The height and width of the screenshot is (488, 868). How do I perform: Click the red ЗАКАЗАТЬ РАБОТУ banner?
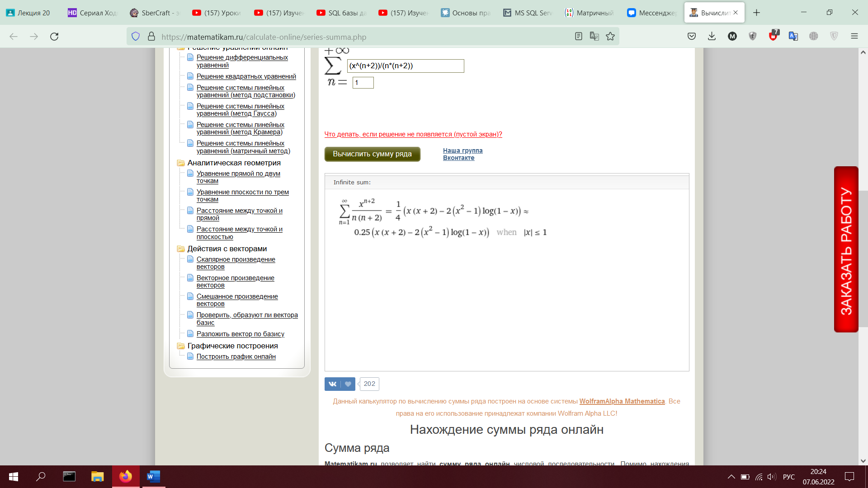coord(846,249)
